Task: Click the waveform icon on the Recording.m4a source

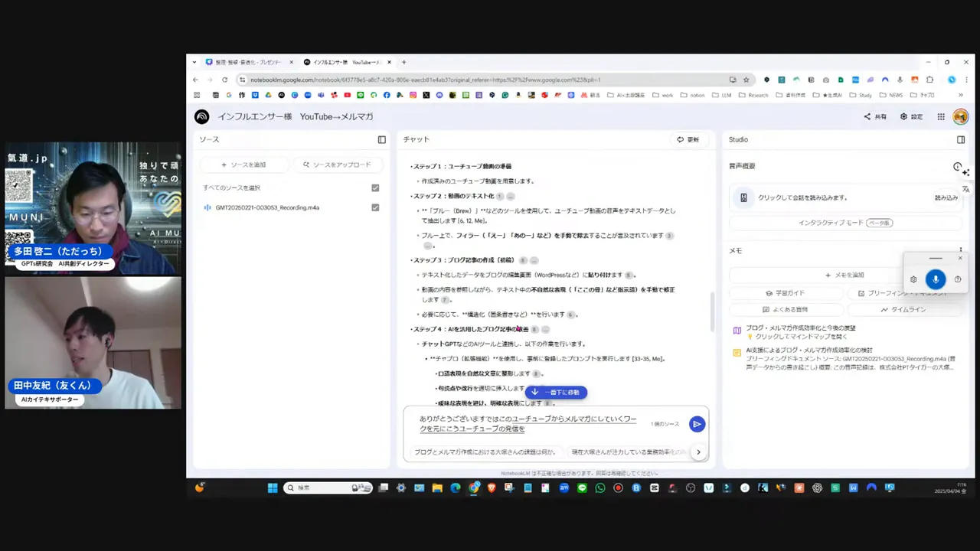Action: (207, 207)
